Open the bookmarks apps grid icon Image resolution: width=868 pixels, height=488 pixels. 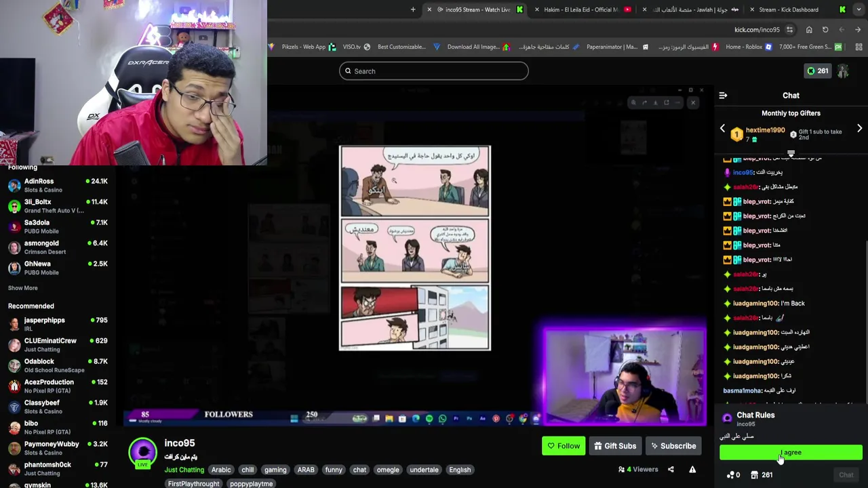(859, 47)
